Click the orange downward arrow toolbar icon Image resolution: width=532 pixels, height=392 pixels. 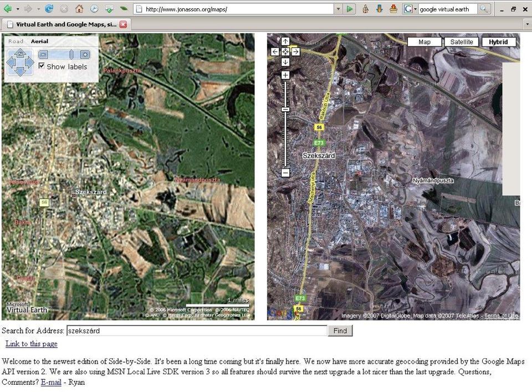[379, 9]
